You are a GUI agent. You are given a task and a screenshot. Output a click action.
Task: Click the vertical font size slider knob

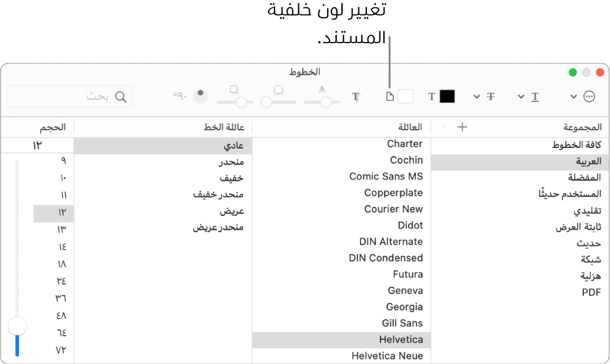click(x=17, y=325)
